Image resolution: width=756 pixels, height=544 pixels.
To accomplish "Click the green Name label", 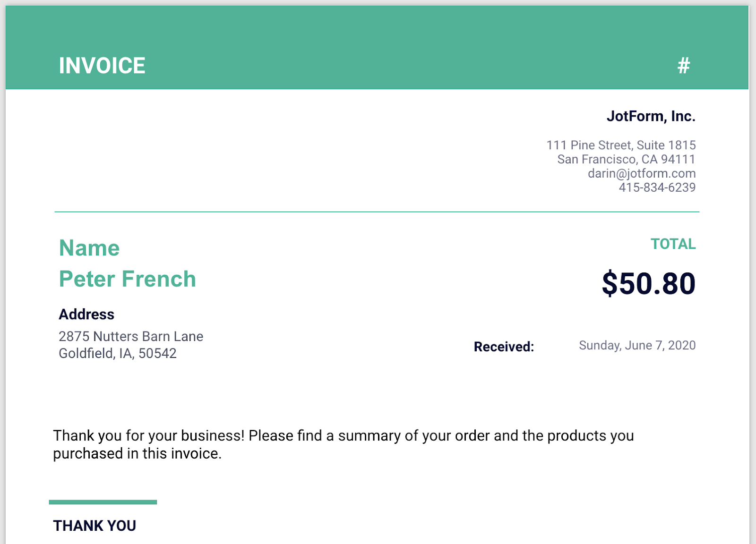I will (89, 248).
